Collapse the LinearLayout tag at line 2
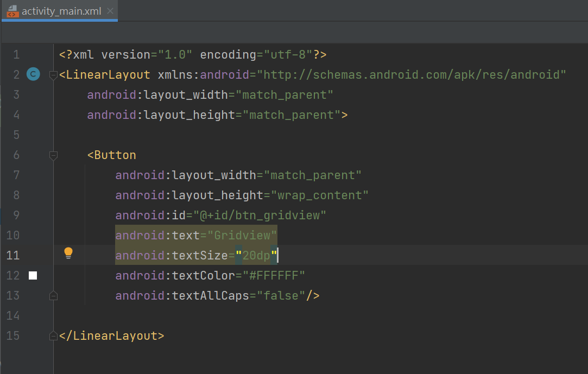The width and height of the screenshot is (588, 374). (53, 75)
